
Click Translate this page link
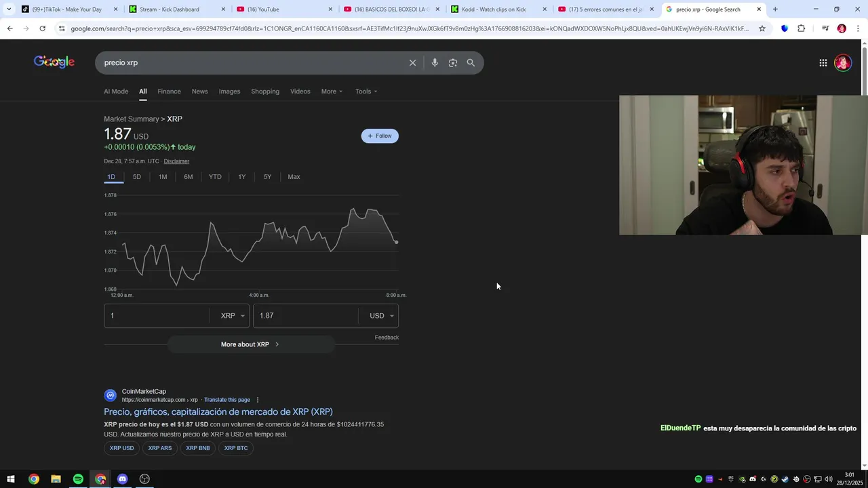(227, 400)
